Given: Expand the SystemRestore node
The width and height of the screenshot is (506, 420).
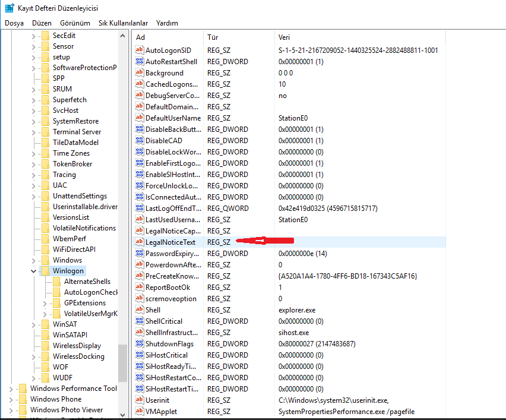Looking at the screenshot, I should pos(34,122).
